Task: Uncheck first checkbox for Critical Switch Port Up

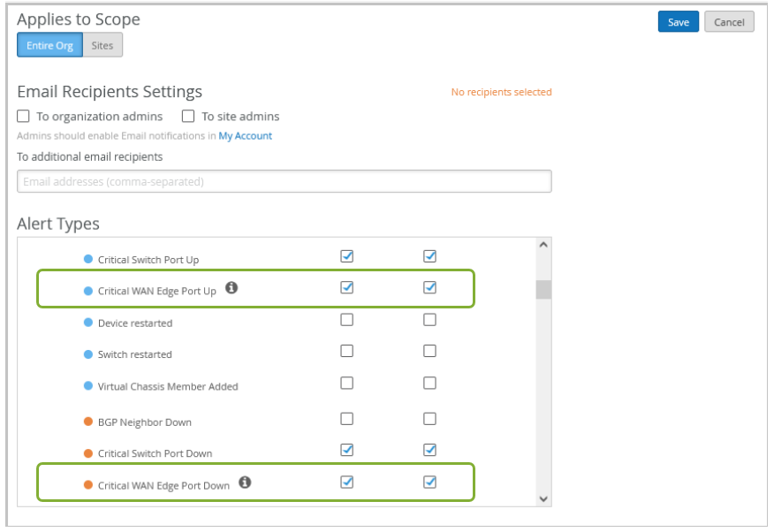Action: pyautogui.click(x=347, y=256)
